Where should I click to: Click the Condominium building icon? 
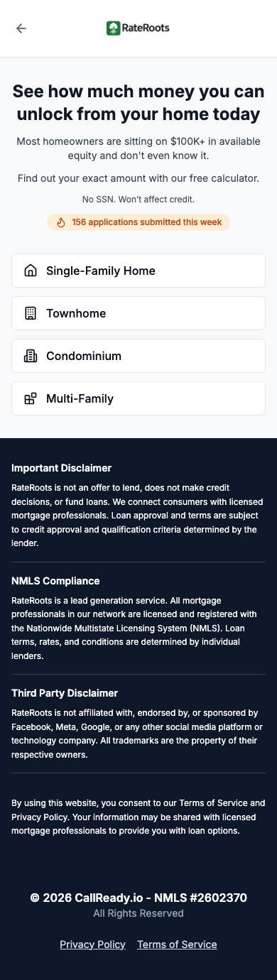[x=31, y=356]
